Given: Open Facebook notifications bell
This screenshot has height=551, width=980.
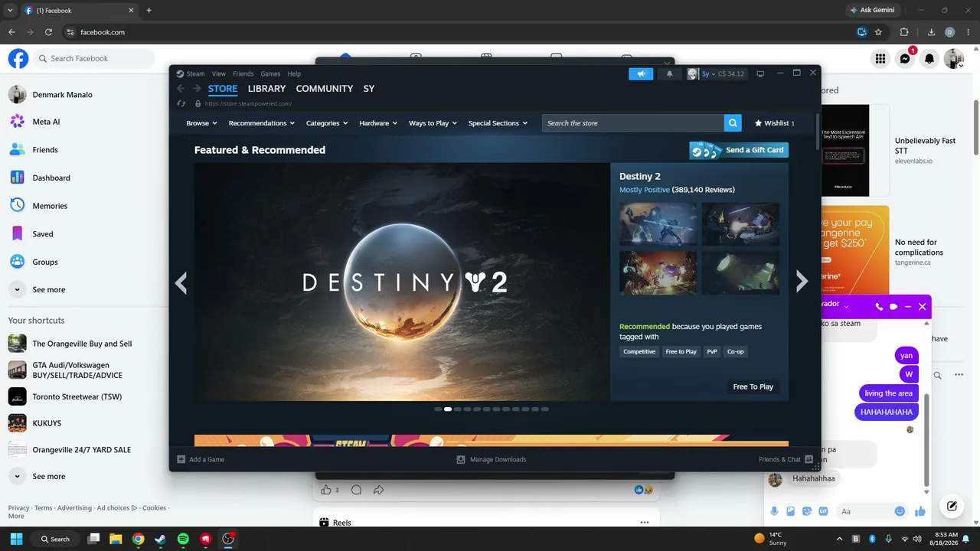Looking at the screenshot, I should tap(929, 58).
